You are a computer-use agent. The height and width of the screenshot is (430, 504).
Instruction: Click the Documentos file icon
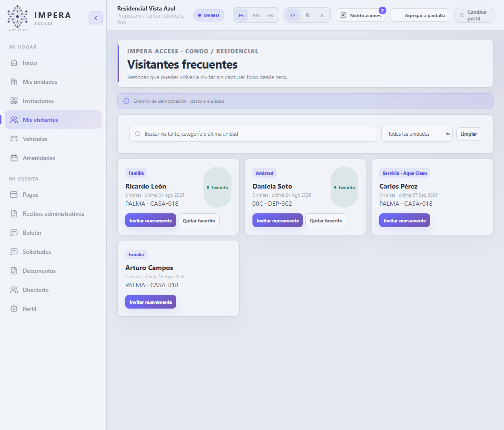[x=14, y=270]
